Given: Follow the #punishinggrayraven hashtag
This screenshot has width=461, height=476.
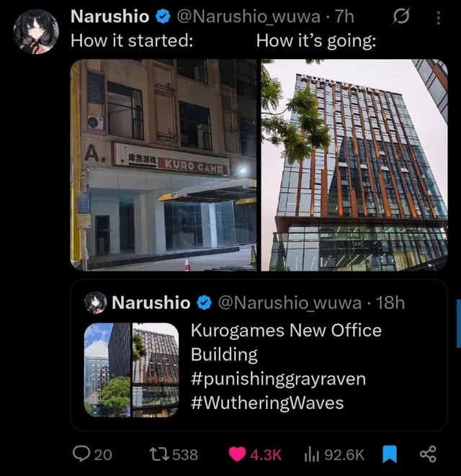Looking at the screenshot, I should [278, 380].
